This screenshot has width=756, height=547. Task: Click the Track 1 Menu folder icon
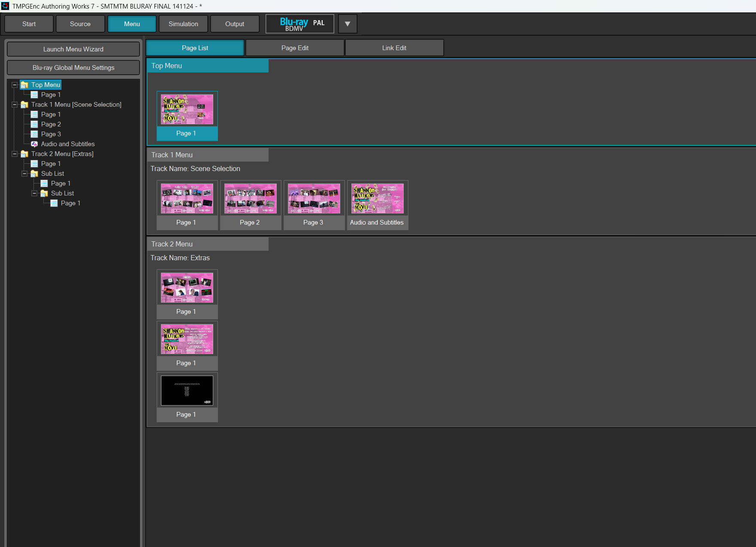pos(24,105)
